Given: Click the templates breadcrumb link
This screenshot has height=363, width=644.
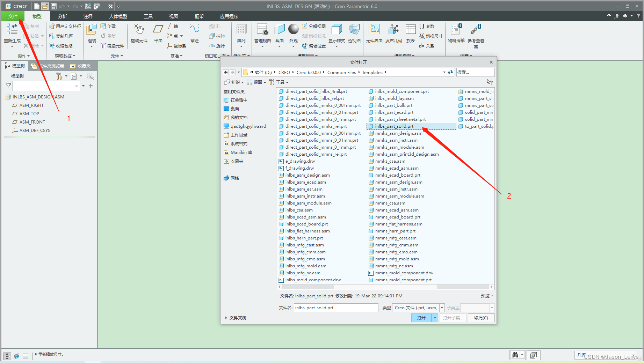Looking at the screenshot, I should click(372, 72).
